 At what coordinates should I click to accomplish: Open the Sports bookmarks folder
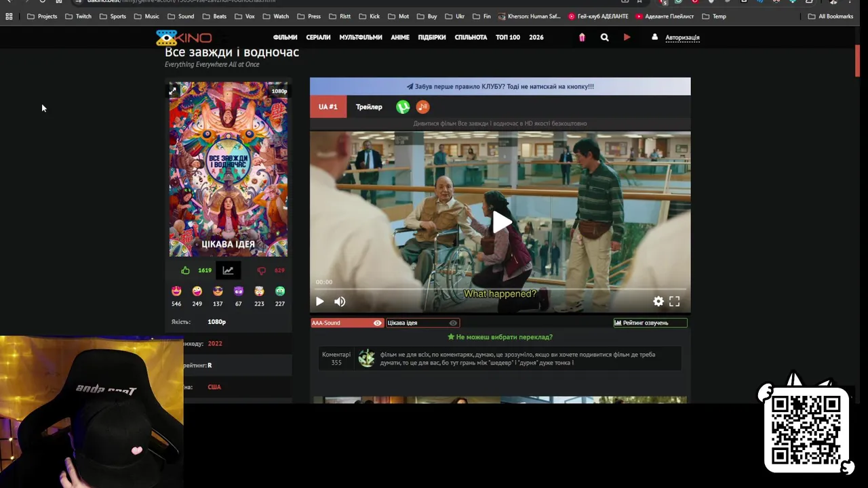coord(113,16)
